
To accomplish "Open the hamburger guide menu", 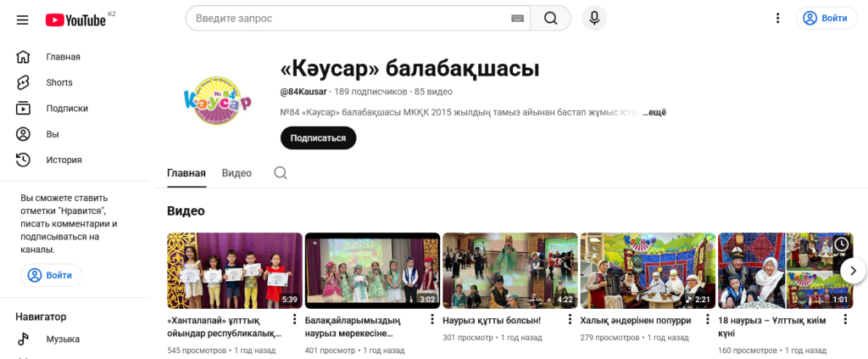I will click(23, 19).
